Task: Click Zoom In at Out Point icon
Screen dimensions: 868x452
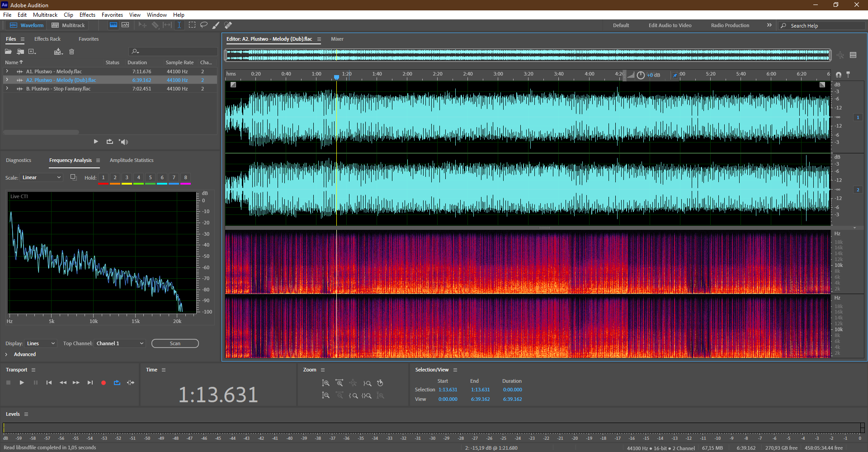Action: point(367,383)
